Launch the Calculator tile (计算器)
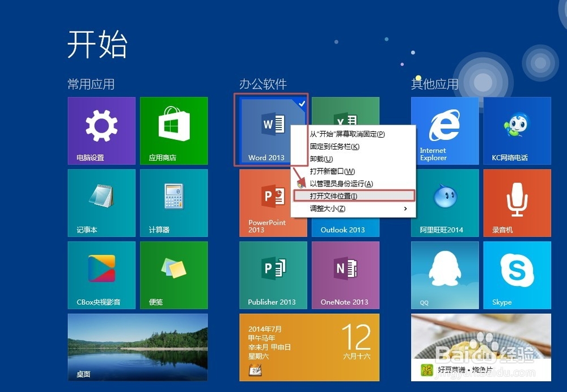Viewport: 567px width, 392px height. pos(174,203)
